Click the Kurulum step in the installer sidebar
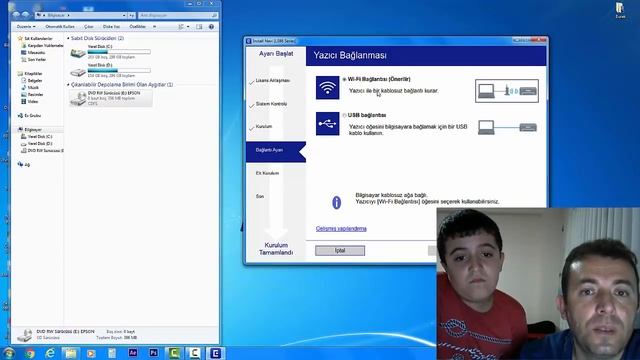Screen dimensions: 640x360 pos(264,127)
